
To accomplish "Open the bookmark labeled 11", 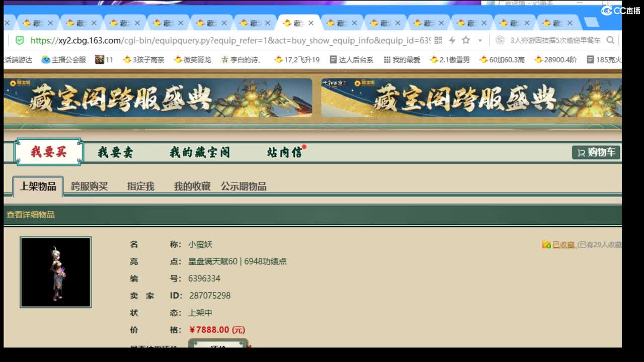I will [x=104, y=59].
